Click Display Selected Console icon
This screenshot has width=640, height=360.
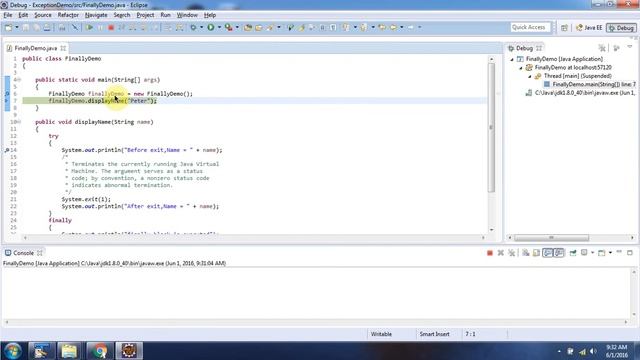584,253
